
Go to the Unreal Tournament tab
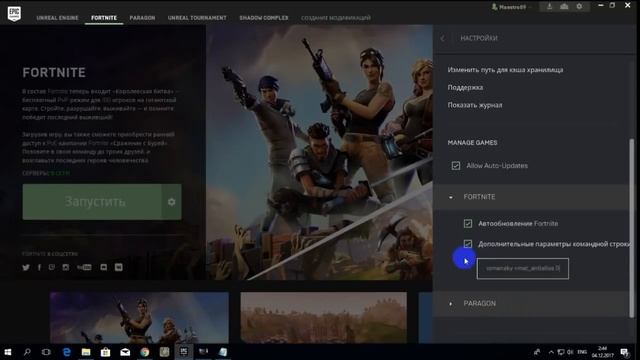click(x=197, y=18)
